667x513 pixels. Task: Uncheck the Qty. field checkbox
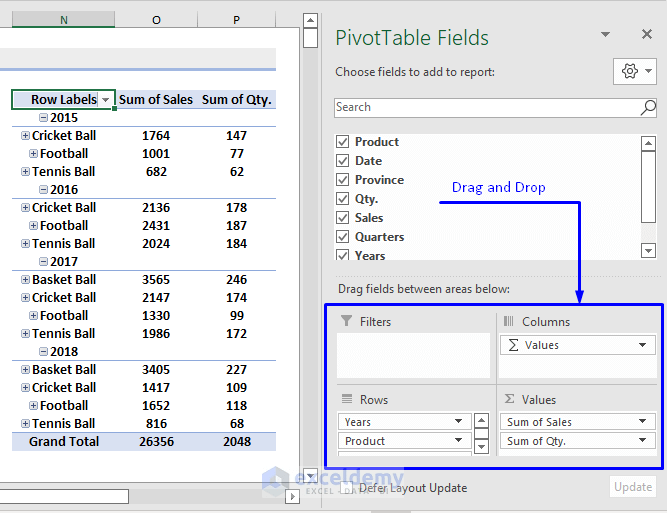coord(342,199)
